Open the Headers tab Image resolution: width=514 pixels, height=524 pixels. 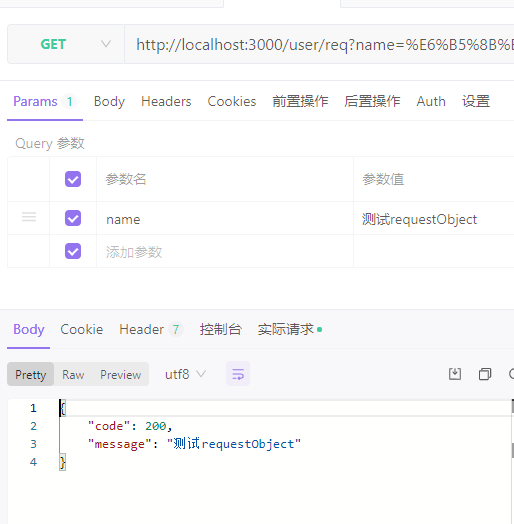click(x=166, y=101)
